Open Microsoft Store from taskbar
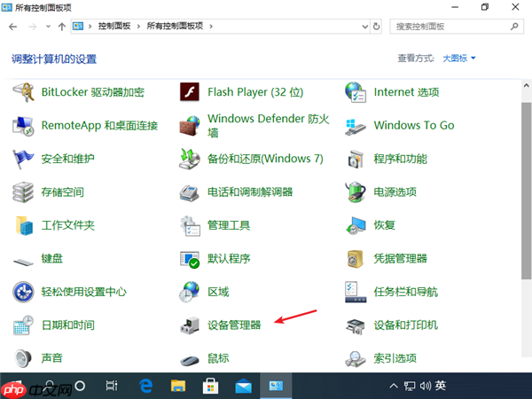 coord(211,386)
